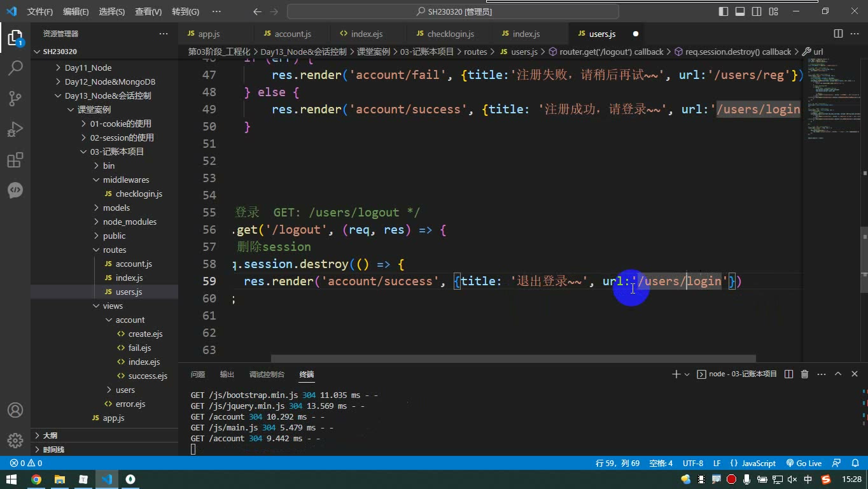Expand the 时间线 timeline section
Viewport: 868px width, 489px height.
104,450
